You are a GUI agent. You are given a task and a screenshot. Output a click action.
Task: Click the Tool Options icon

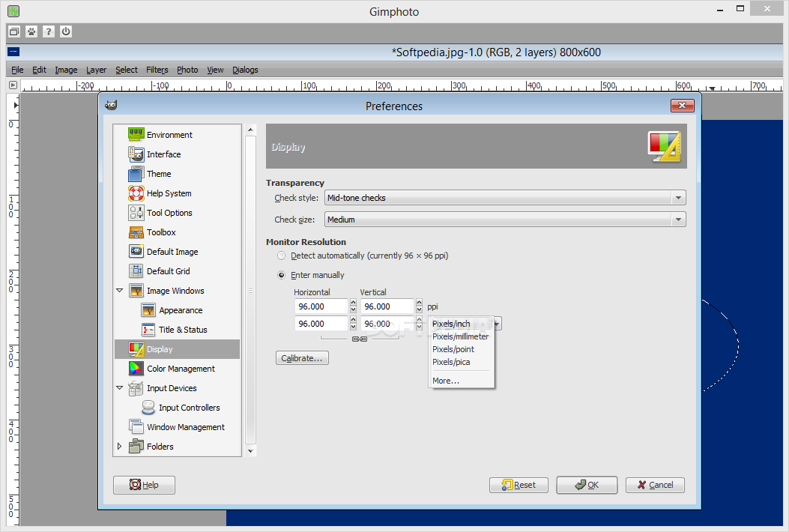(136, 212)
